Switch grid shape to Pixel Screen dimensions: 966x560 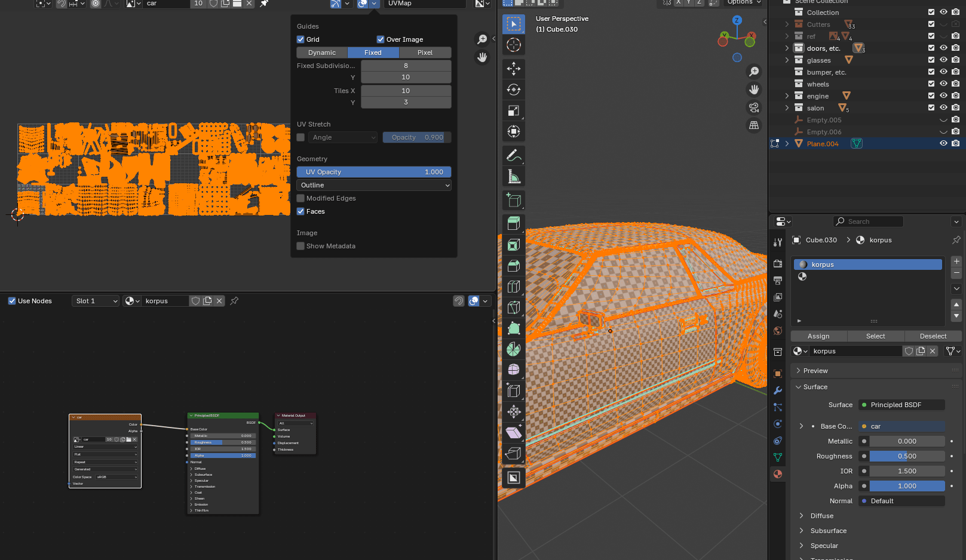click(x=425, y=53)
